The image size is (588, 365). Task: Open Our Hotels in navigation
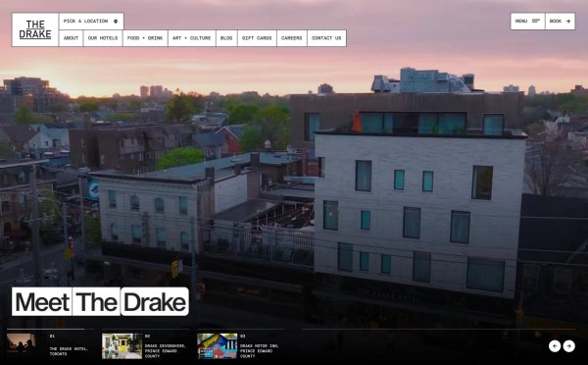[x=103, y=38]
